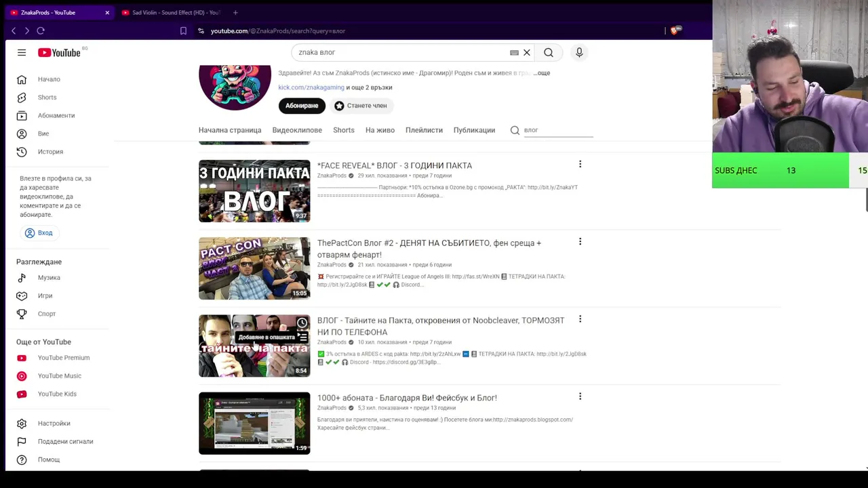Click the Вход sign-in button

(39, 232)
